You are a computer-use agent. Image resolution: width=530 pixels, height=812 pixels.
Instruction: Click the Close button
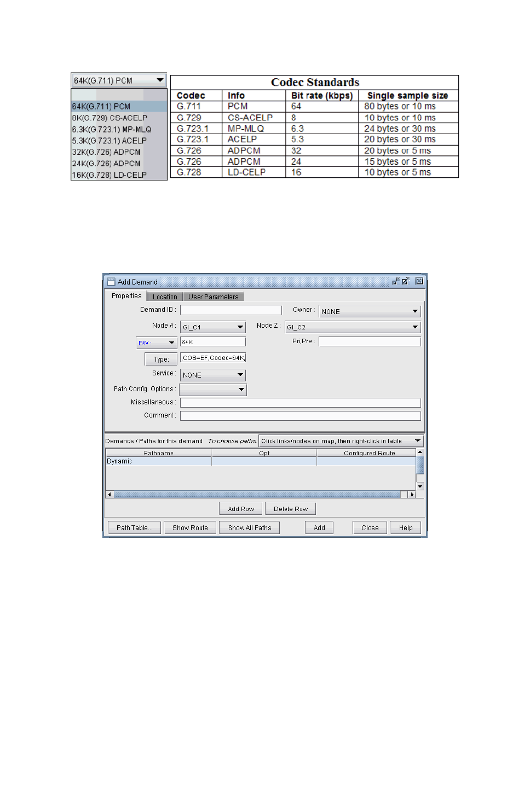coord(370,528)
